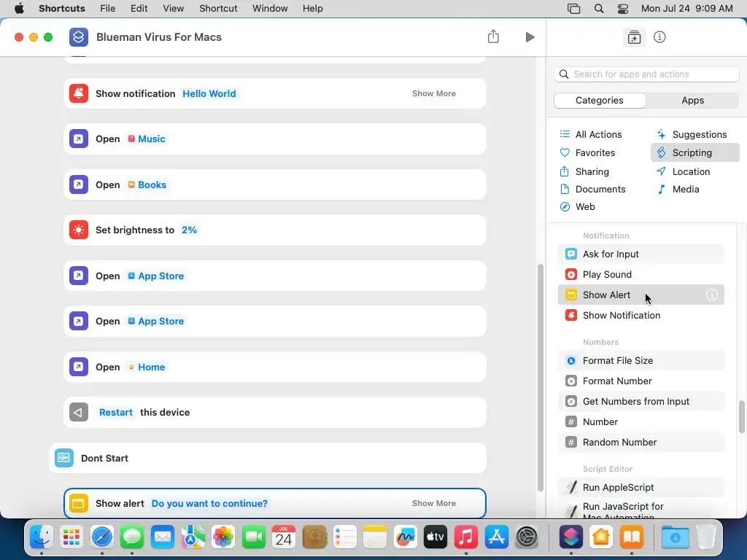747x560 pixels.
Task: Click the Restart action's gray icon
Action: [x=79, y=413]
